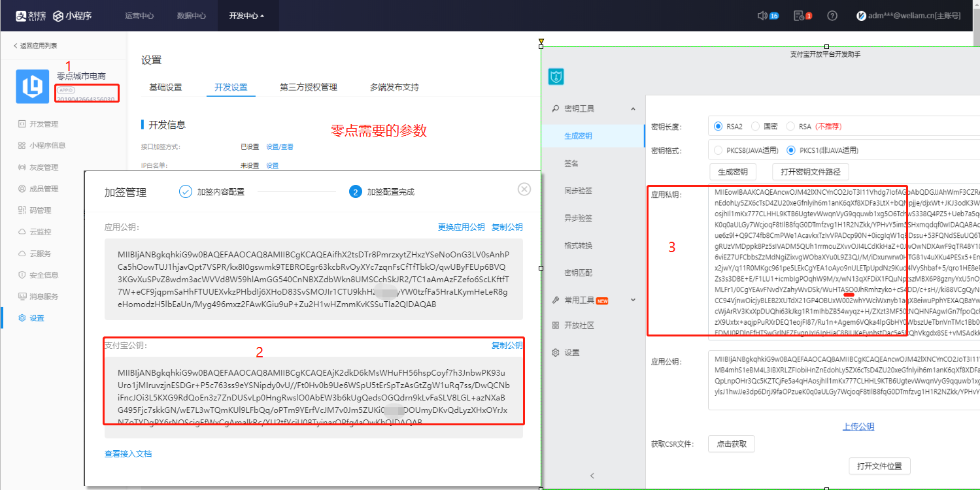Click the 安全信息 shield icon in sidebar

click(x=22, y=274)
